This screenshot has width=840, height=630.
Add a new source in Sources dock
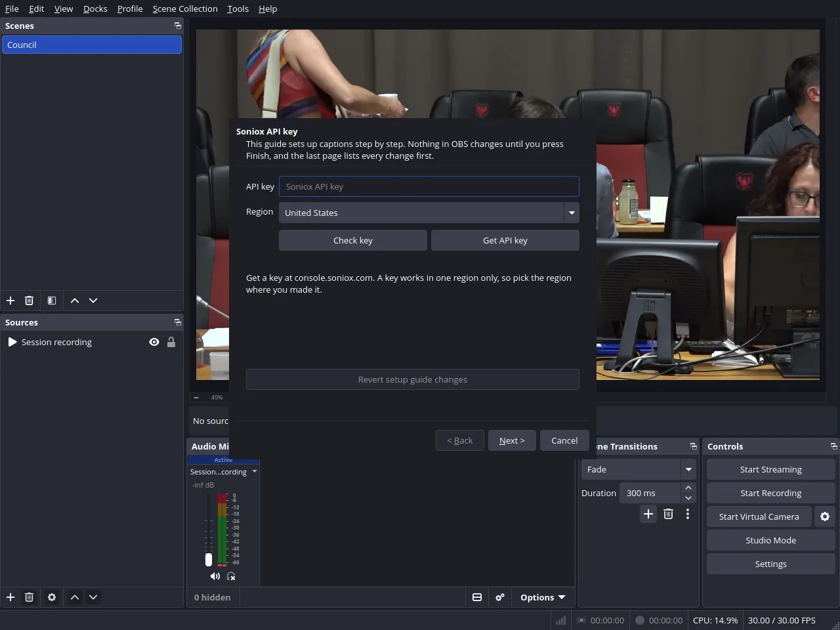click(10, 597)
